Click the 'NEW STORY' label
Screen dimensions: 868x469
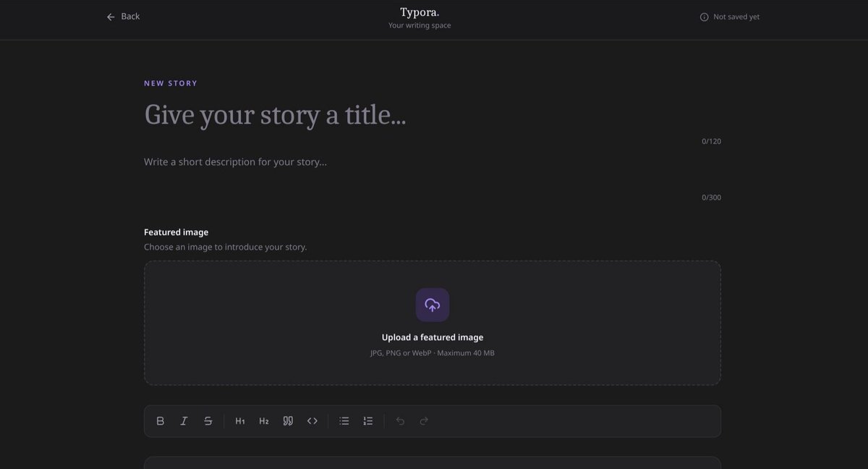[171, 83]
